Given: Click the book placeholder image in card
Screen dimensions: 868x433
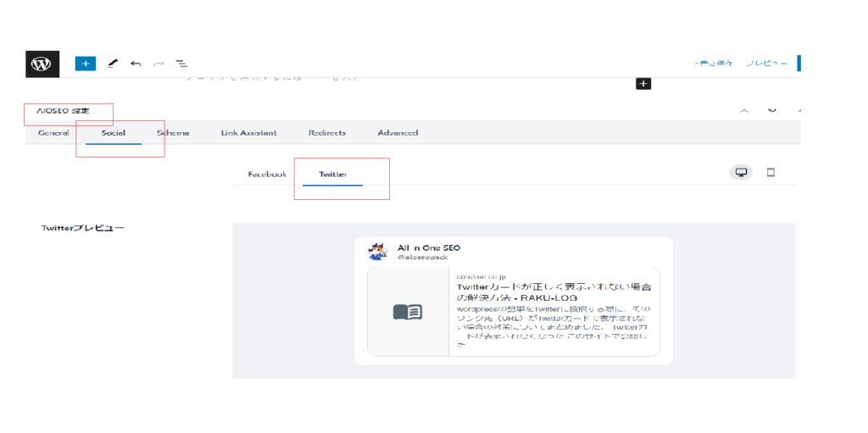Looking at the screenshot, I should point(408,312).
